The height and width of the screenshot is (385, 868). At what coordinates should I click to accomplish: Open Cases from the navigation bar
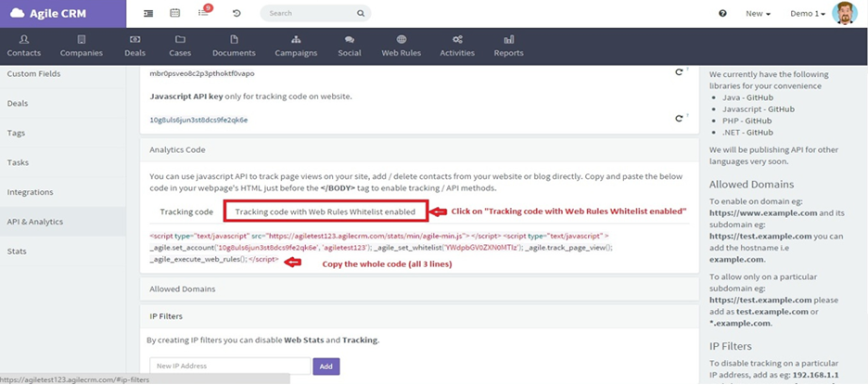tap(180, 46)
